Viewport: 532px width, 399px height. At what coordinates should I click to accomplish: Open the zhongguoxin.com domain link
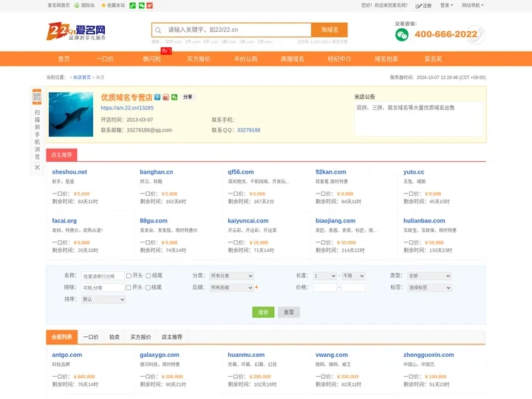(429, 355)
